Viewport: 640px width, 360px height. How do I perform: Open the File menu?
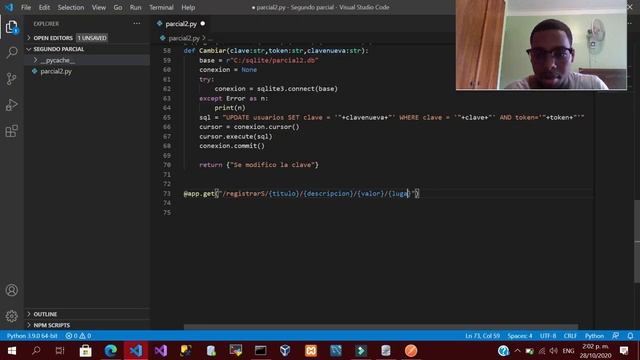(26, 7)
